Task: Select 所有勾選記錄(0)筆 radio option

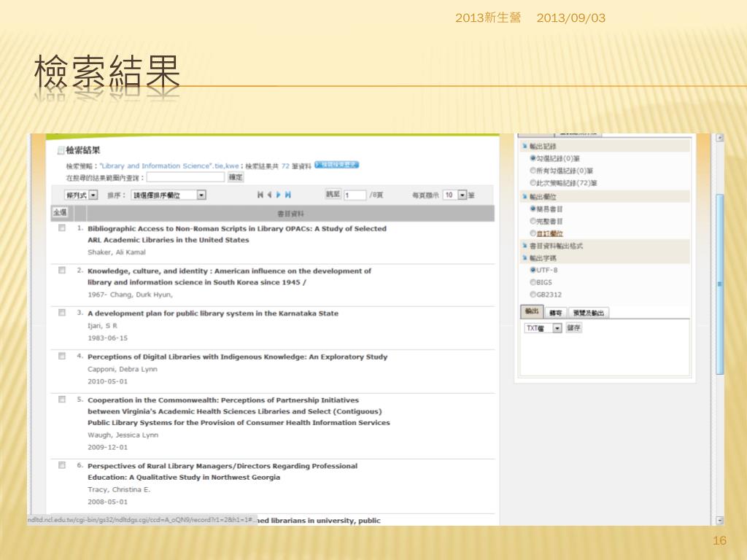Action: 533,171
